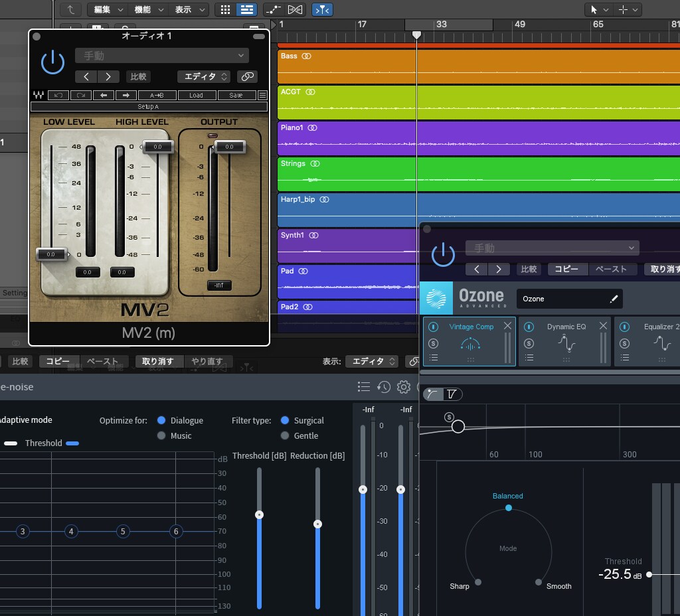Viewport: 680px width, 616px height.
Task: Select Gentle filter type radio button
Action: [285, 435]
